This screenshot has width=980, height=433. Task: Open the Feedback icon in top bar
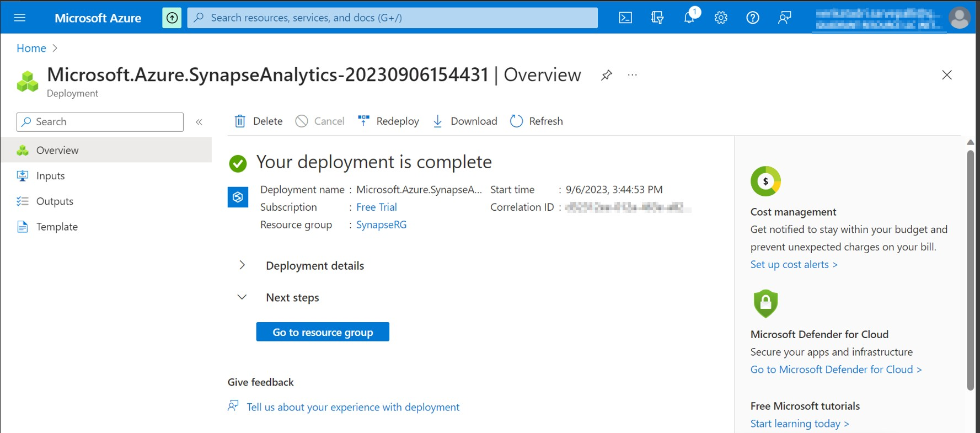click(784, 18)
